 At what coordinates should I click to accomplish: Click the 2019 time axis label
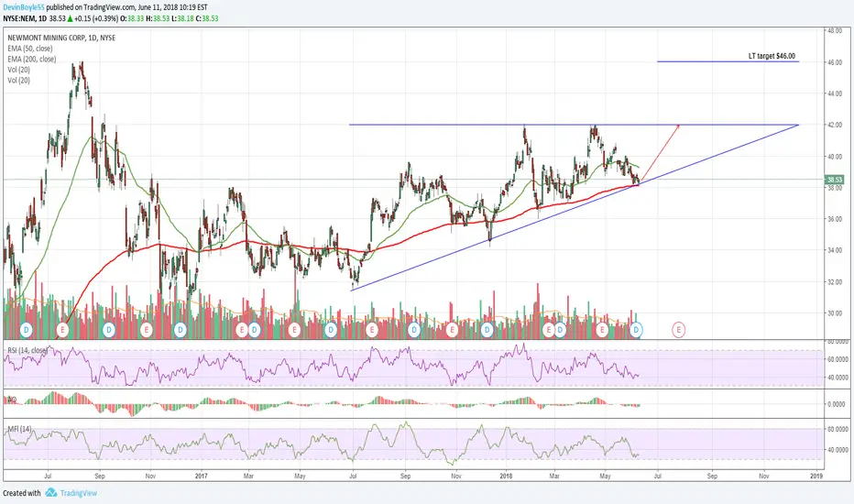816,476
